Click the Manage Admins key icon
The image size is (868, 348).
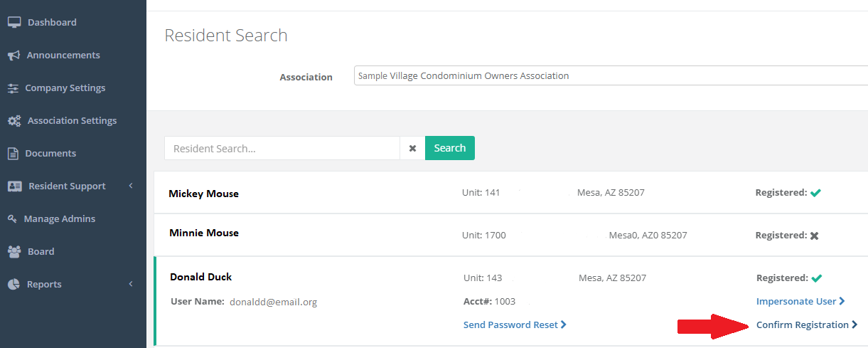coord(13,219)
